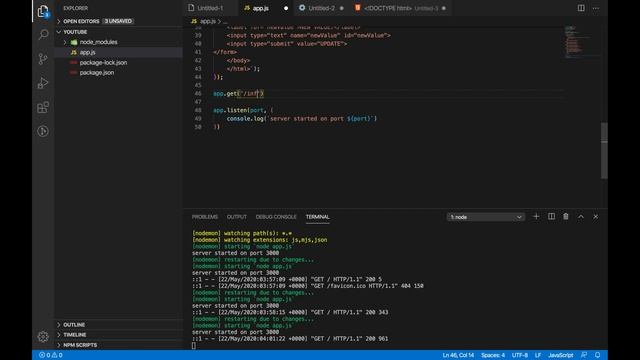Image resolution: width=640 pixels, height=360 pixels.
Task: Change language mode JavaScript
Action: click(560, 355)
